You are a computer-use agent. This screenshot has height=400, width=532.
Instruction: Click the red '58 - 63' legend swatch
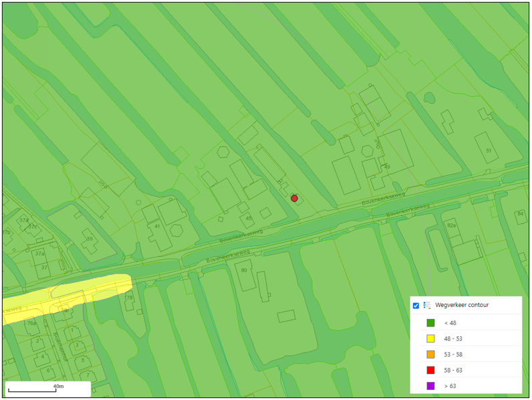[x=431, y=370]
